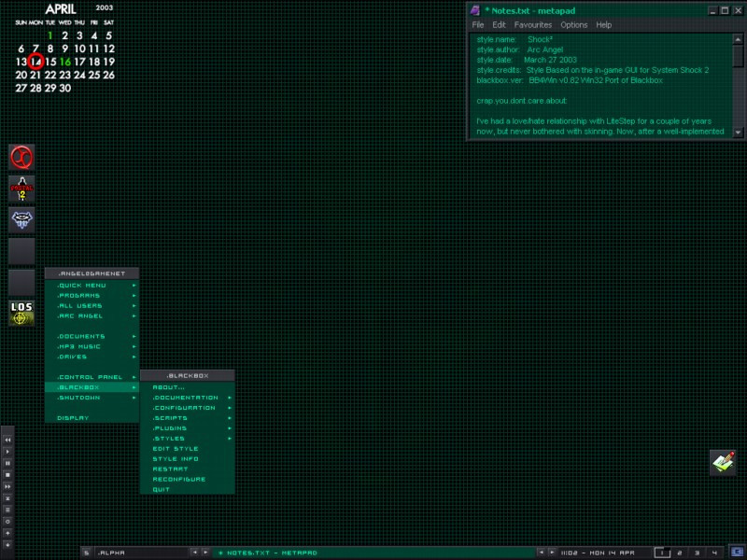Image resolution: width=747 pixels, height=560 pixels.
Task: Click green date 16 on calendar
Action: point(65,62)
